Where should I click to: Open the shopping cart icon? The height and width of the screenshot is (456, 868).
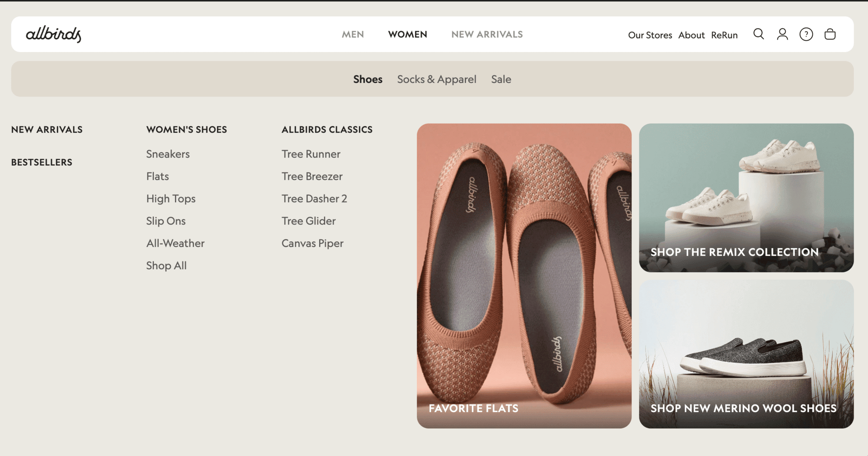click(830, 34)
